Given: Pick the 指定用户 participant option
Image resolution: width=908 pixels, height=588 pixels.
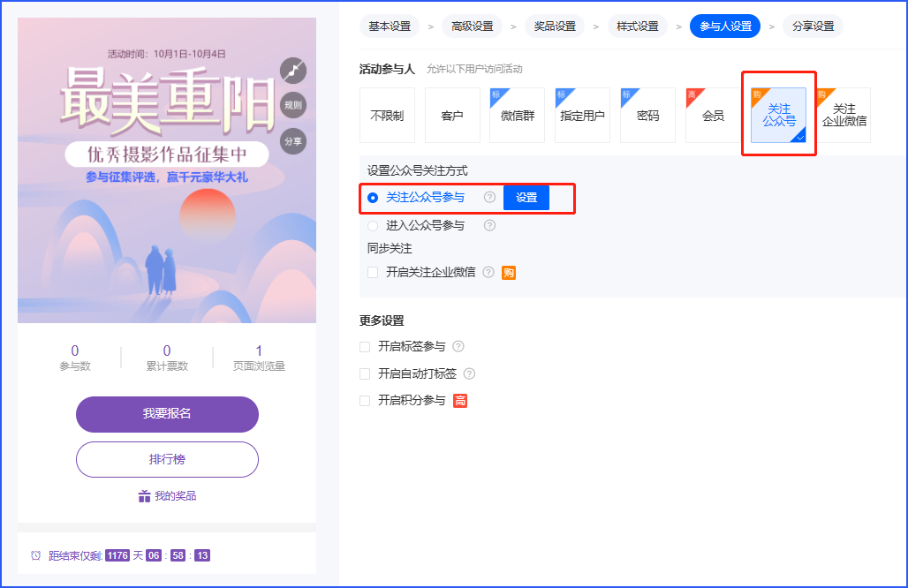Looking at the screenshot, I should (583, 115).
